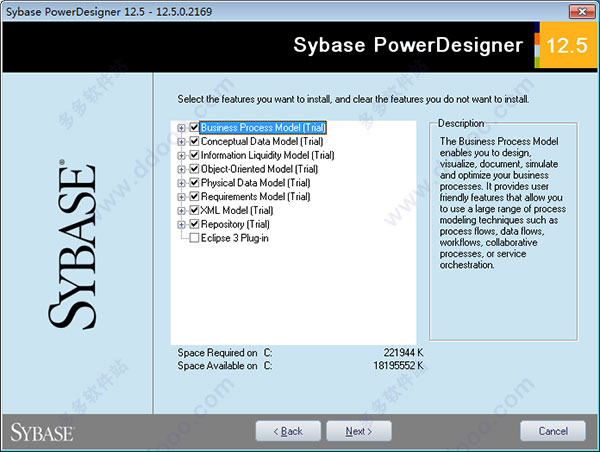Go back with the Back button

[x=288, y=431]
